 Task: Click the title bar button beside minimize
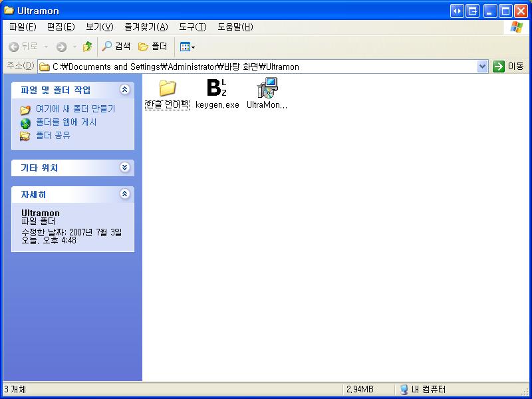coord(472,11)
